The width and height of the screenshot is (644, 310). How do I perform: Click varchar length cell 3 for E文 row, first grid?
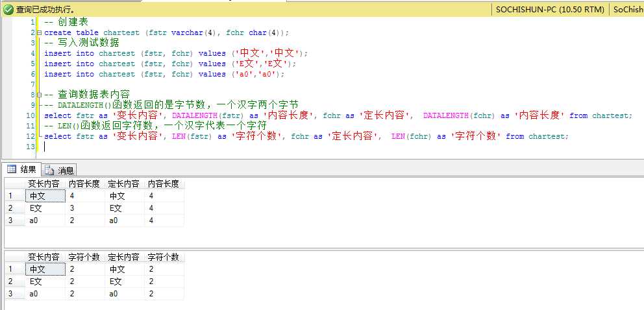[86, 208]
